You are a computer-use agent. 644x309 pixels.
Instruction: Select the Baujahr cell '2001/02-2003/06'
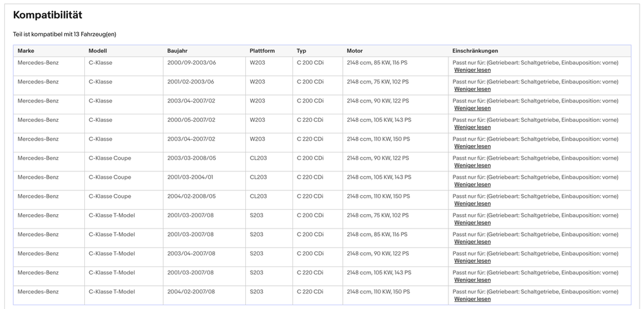191,82
